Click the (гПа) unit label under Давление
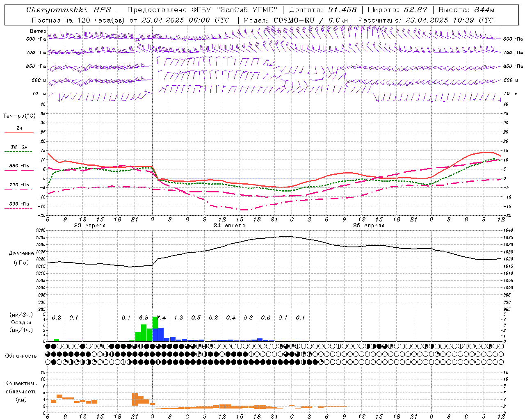This screenshot has width=525, height=420. tap(21, 263)
